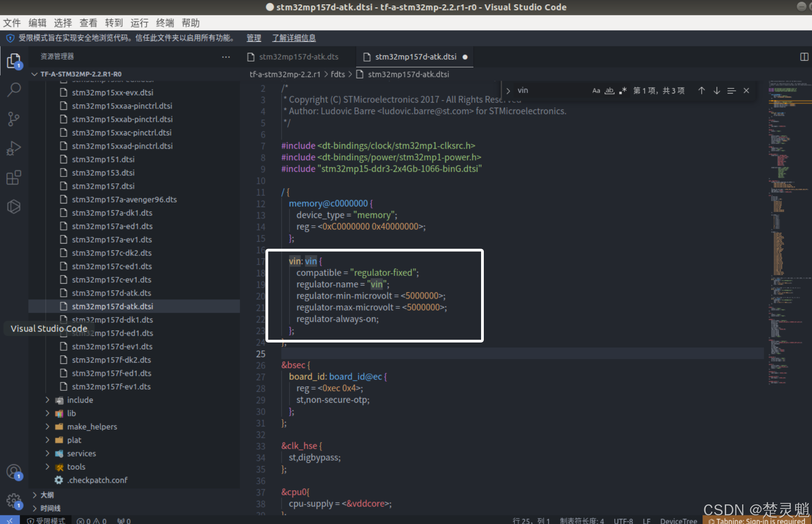The image size is (812, 524).
Task: Expand the replace field in find widget
Action: (508, 91)
